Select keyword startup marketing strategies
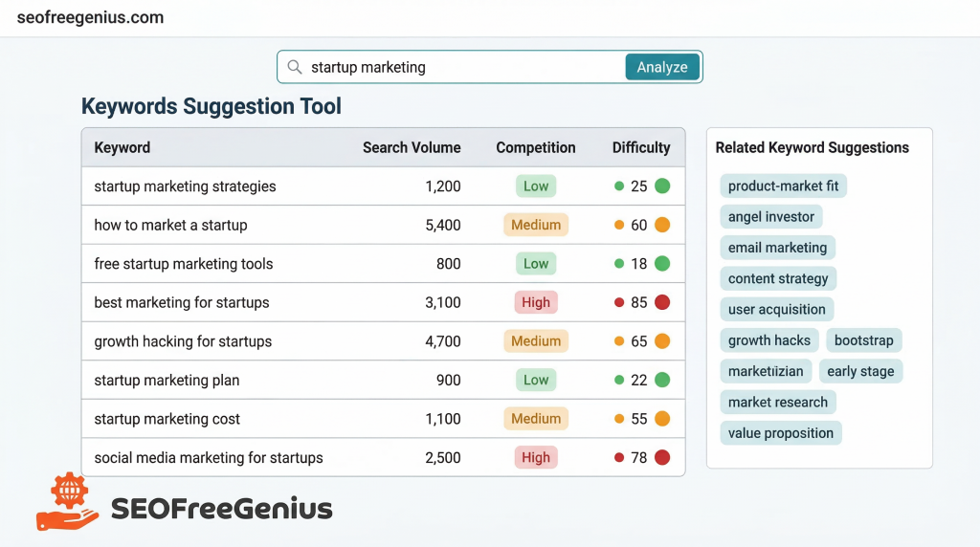The width and height of the screenshot is (980, 547). [185, 186]
